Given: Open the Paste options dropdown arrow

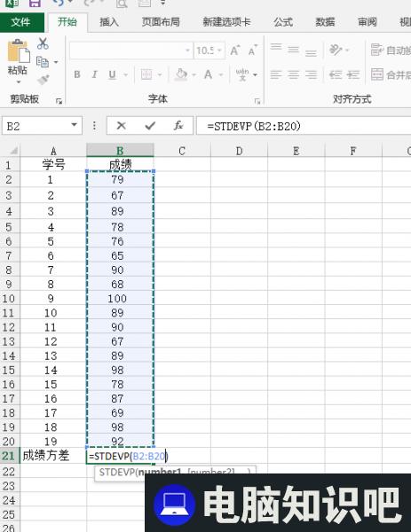Looking at the screenshot, I should point(19,82).
